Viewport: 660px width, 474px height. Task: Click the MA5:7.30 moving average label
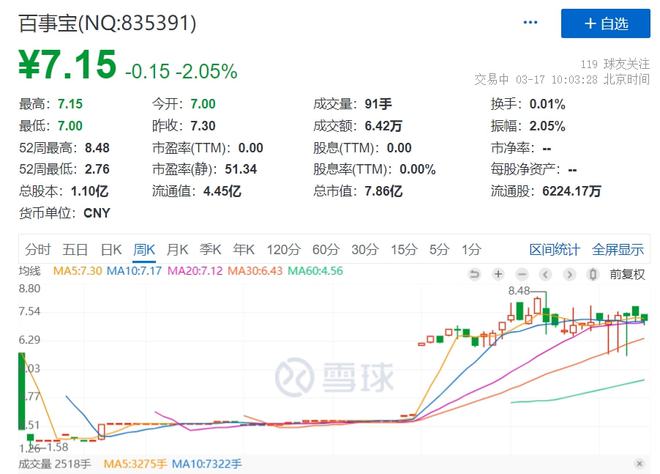(x=77, y=271)
